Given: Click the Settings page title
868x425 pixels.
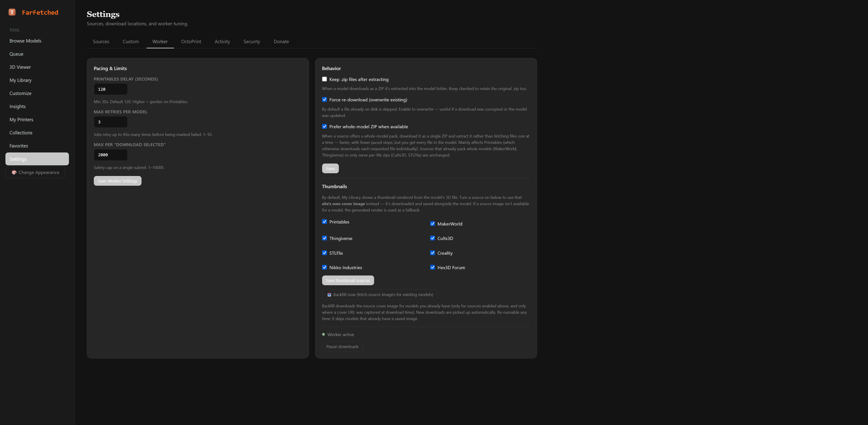Looking at the screenshot, I should tap(103, 14).
